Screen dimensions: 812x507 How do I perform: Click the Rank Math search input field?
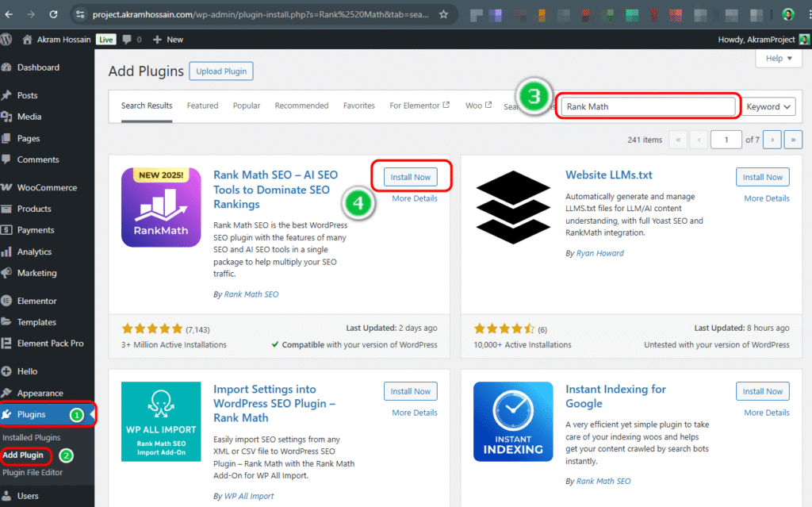click(x=648, y=106)
